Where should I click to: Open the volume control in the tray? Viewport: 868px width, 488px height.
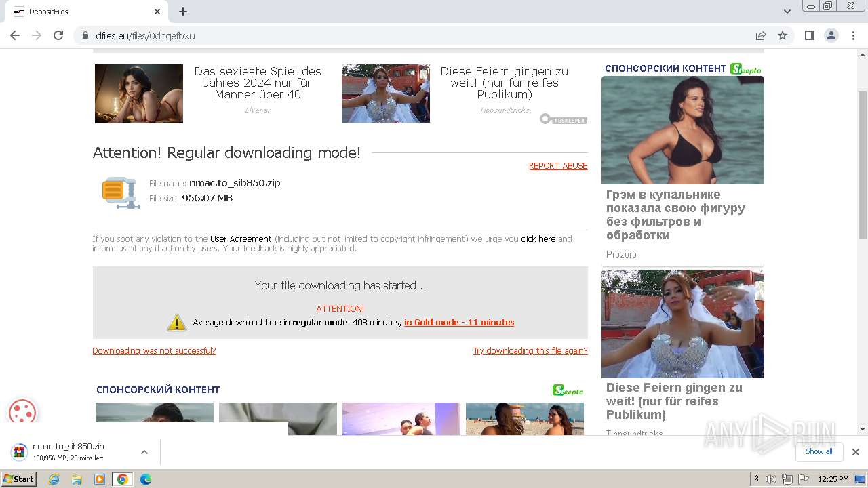[x=771, y=479]
